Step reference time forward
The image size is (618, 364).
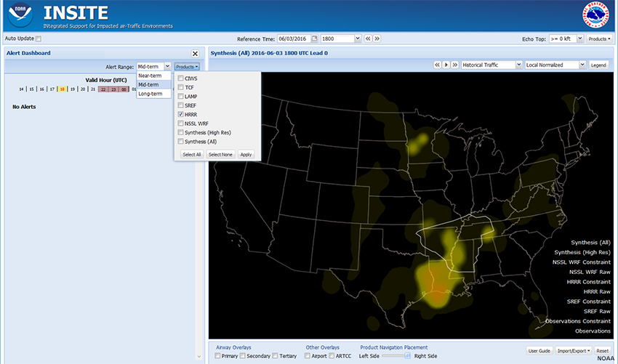[x=377, y=39]
